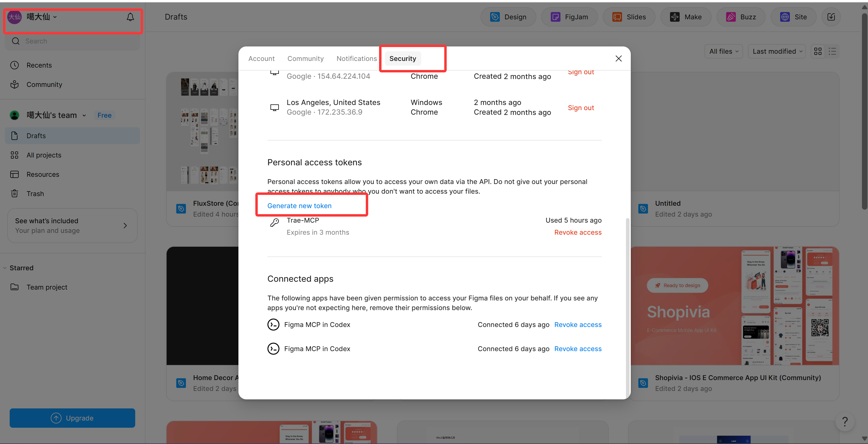Open the notifications bell
868x444 pixels.
click(130, 17)
